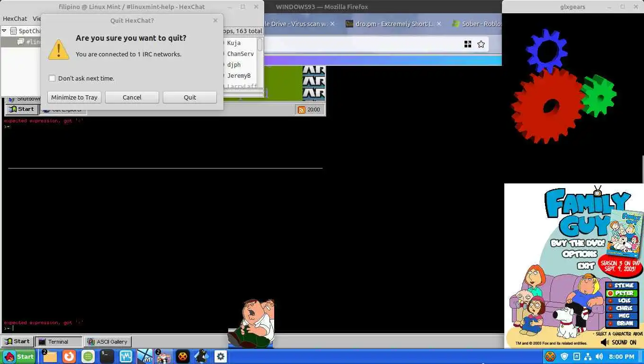644x364 pixels.
Task: Open the upper Windows93 Start button
Action: click(x=21, y=109)
